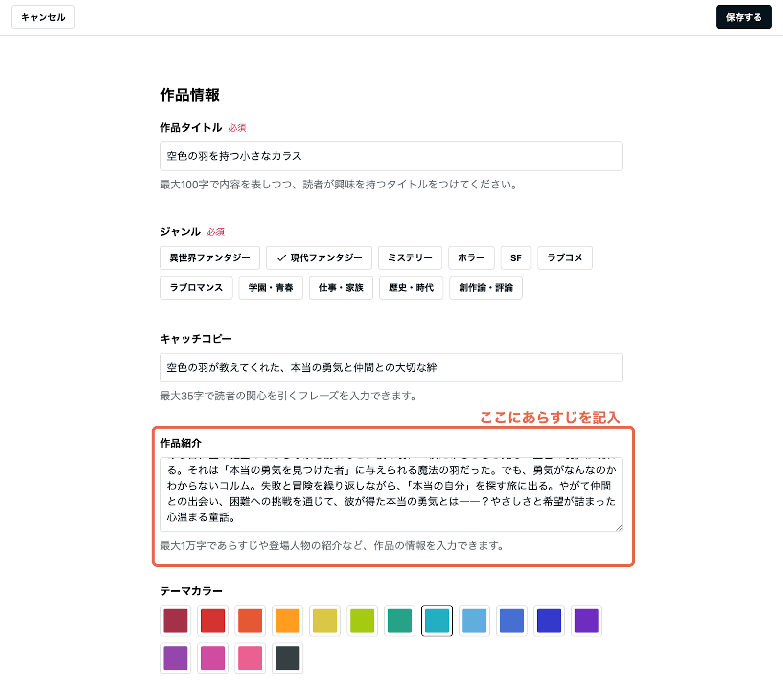
Task: Click the 保存する button
Action: (x=744, y=17)
